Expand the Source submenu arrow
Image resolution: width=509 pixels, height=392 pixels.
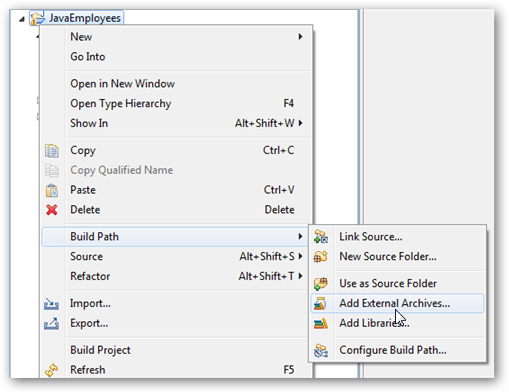[300, 256]
